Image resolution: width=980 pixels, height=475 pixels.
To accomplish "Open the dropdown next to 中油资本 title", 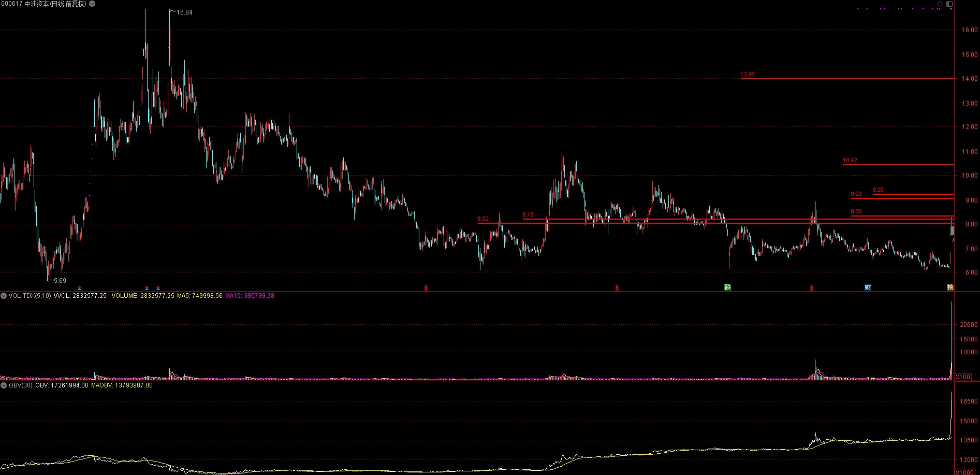I will (x=92, y=4).
